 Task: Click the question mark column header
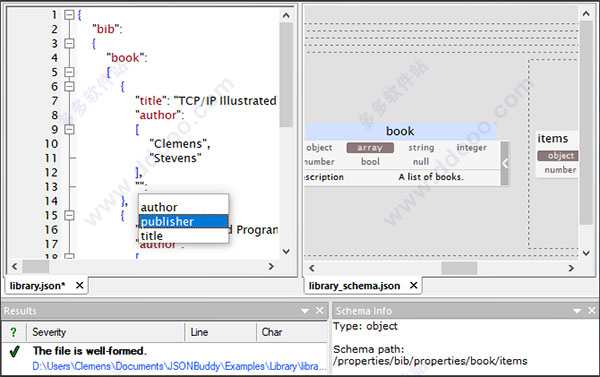coord(14,332)
